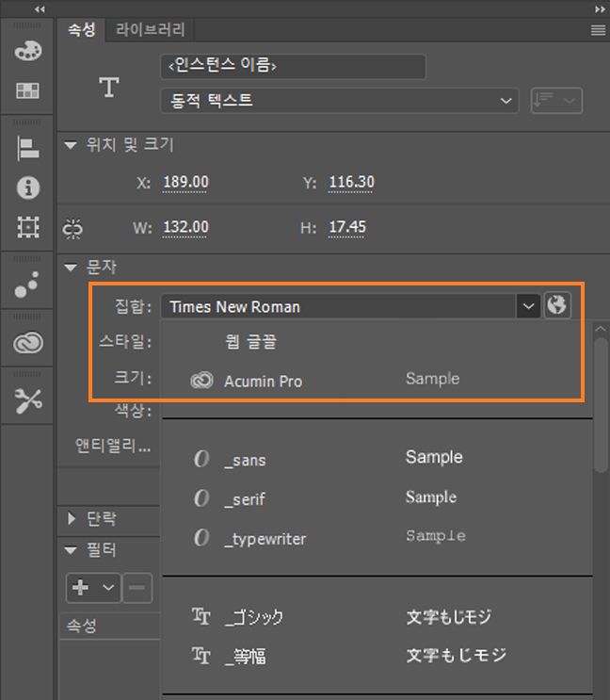Click the Creative Cloud icon beside Acumin Pro
Viewport: 610px width, 700px height.
tap(201, 381)
